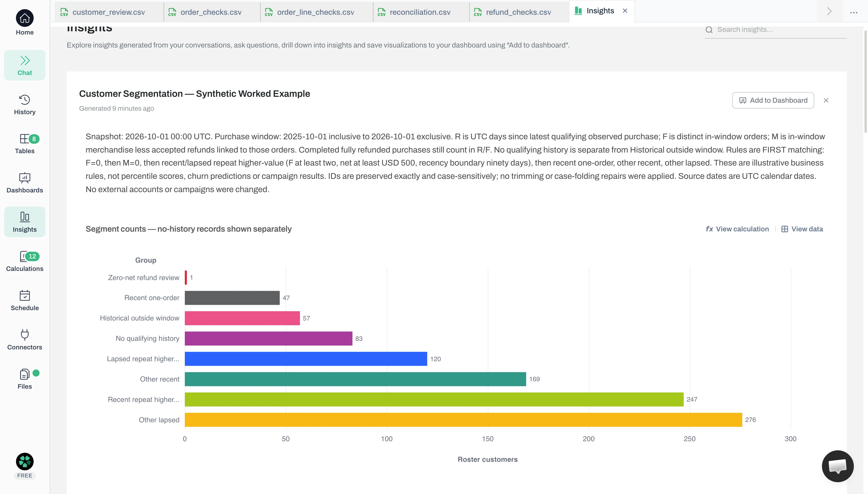
Task: Click the yellow Other lapsed bar
Action: (463, 420)
